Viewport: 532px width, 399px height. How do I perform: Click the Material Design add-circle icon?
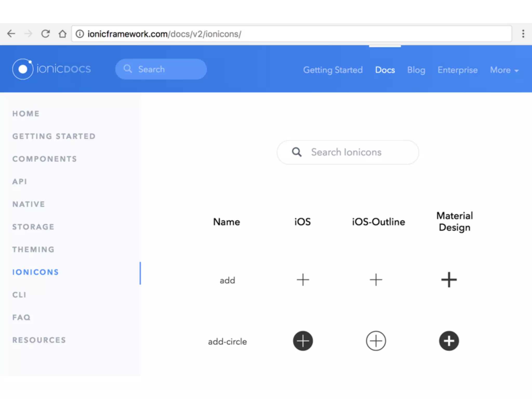point(449,341)
